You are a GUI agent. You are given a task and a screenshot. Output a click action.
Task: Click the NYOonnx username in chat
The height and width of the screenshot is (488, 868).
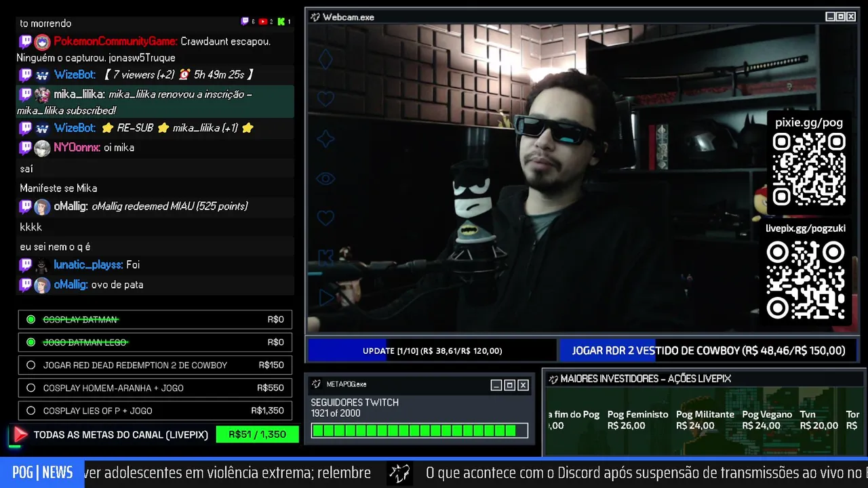pos(77,147)
